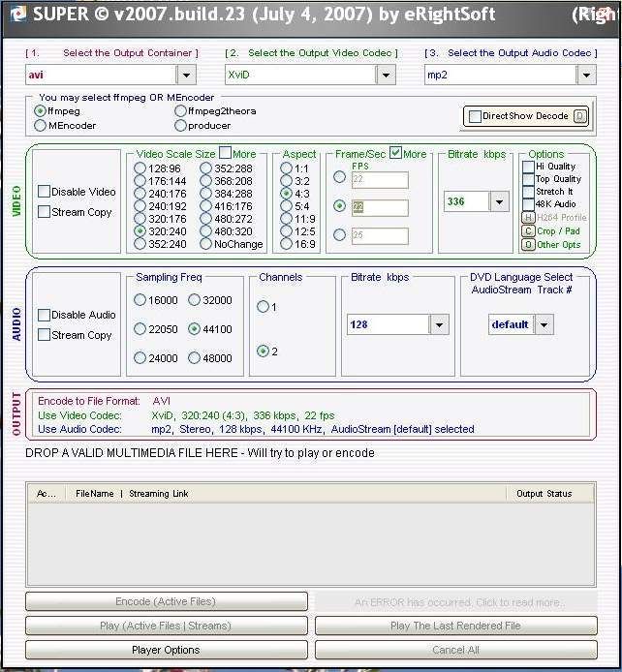Choose 4:3 aspect ratio
The image size is (622, 672).
tap(286, 194)
